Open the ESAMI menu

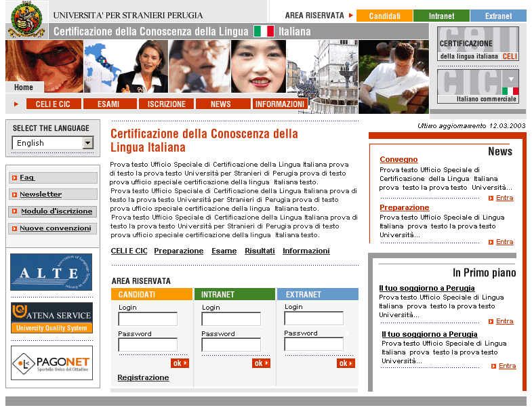(x=110, y=104)
